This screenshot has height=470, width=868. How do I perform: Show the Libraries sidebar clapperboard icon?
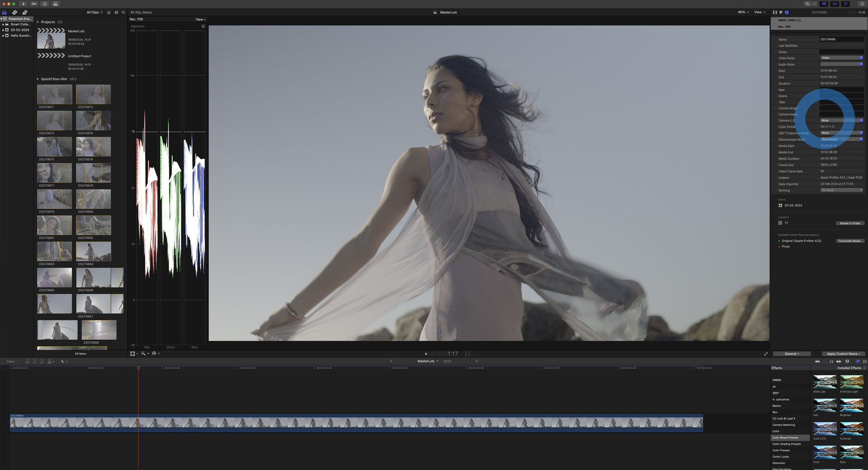(5, 12)
